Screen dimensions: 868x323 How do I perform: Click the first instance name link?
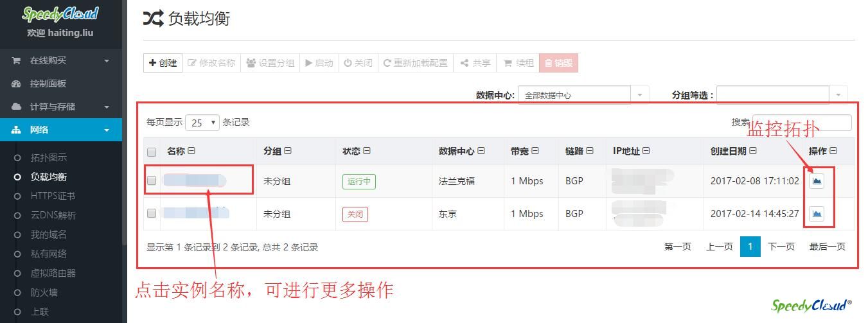(x=194, y=180)
